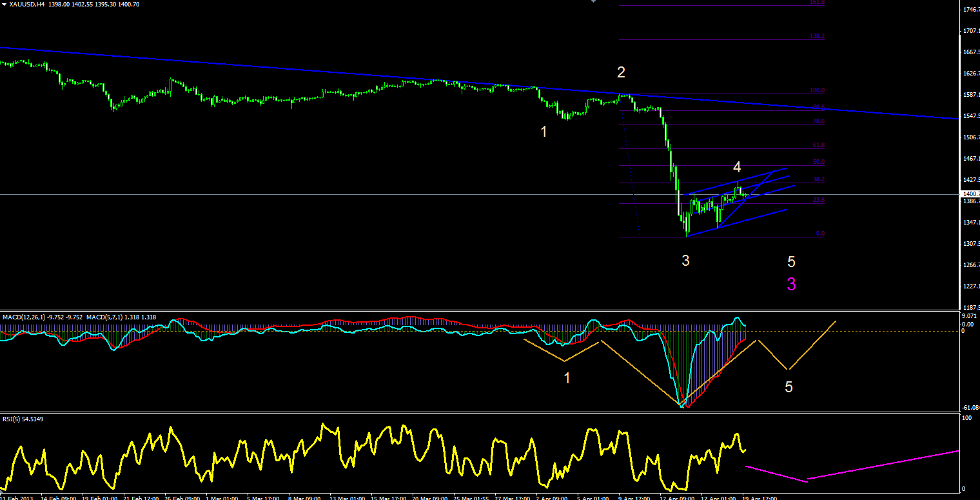Select label 5 in the MACD panel
The width and height of the screenshot is (980, 500).
click(788, 387)
